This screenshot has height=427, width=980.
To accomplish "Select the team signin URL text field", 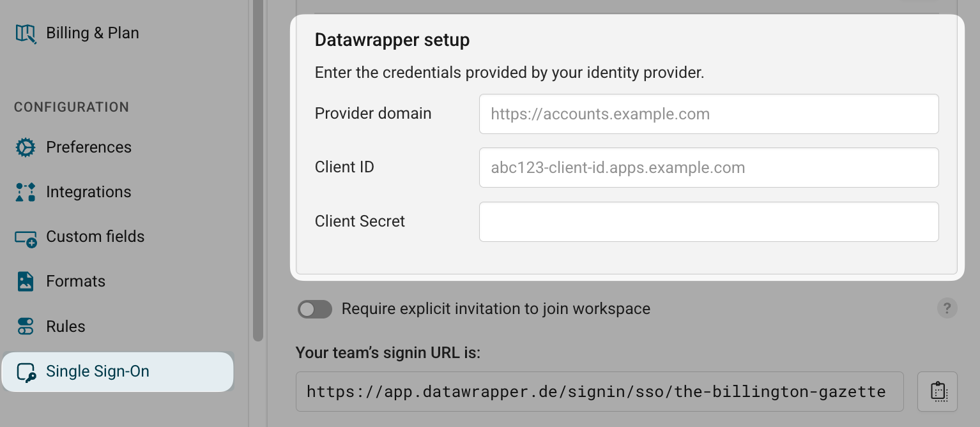I will point(599,391).
